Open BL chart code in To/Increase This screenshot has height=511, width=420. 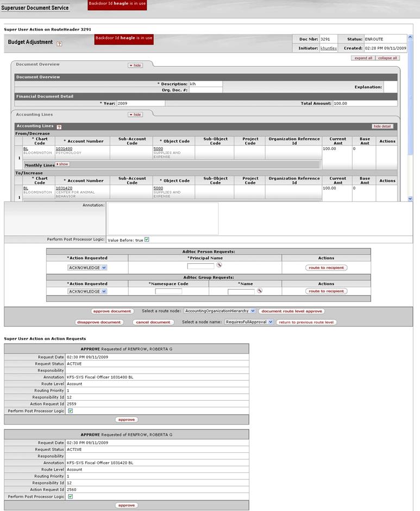click(x=26, y=188)
